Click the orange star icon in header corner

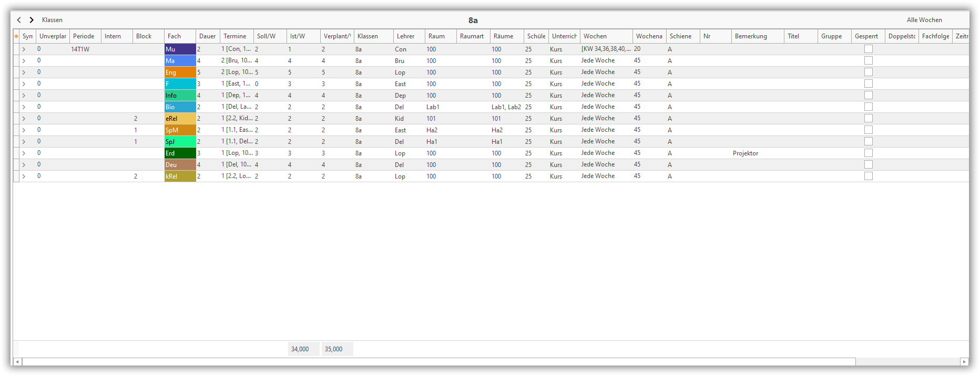16,36
